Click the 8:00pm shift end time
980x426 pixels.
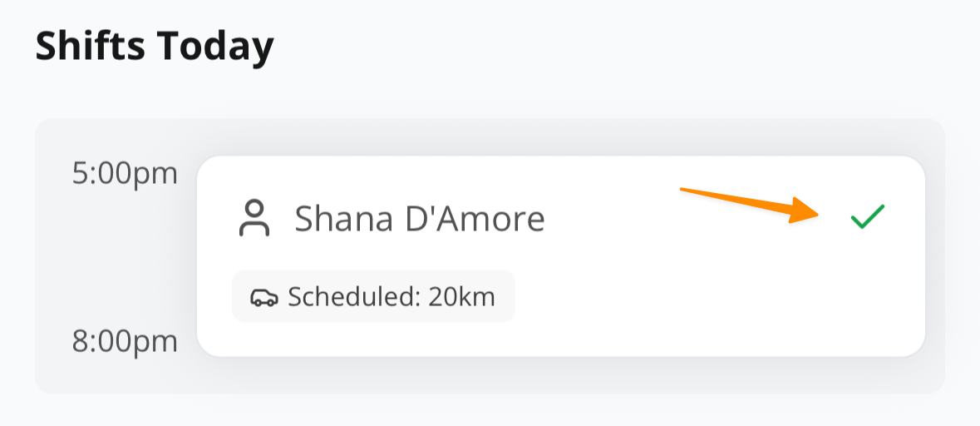pyautogui.click(x=125, y=341)
